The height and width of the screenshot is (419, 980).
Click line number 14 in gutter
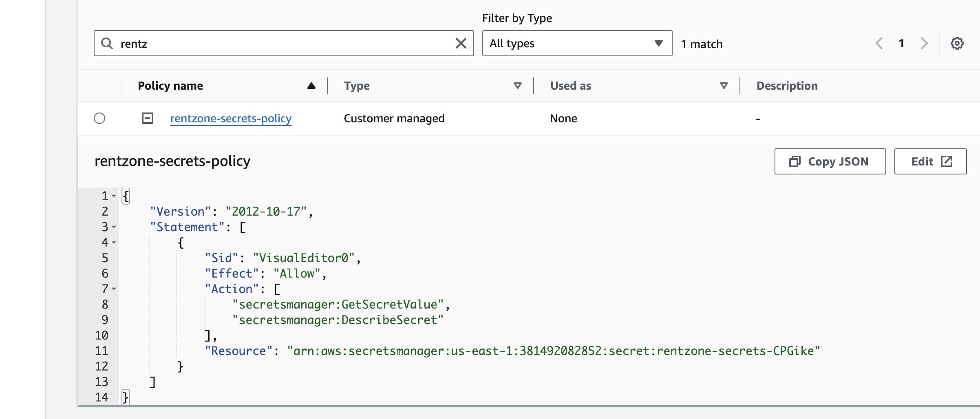coord(102,397)
